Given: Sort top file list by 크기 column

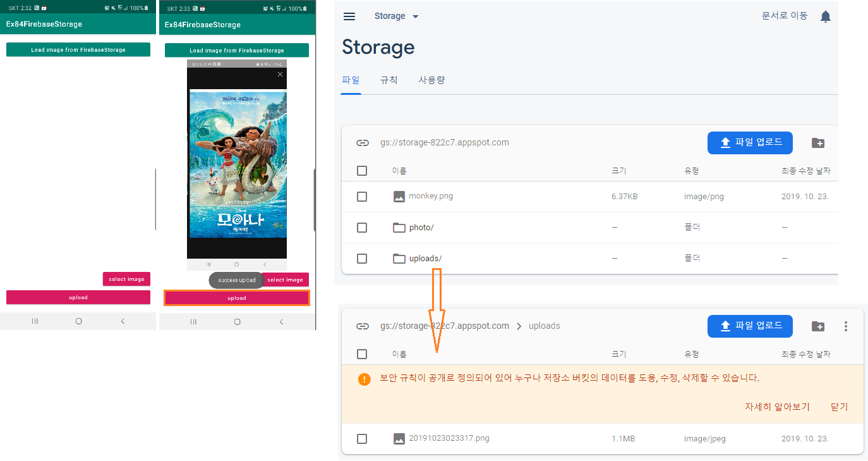Looking at the screenshot, I should 619,171.
